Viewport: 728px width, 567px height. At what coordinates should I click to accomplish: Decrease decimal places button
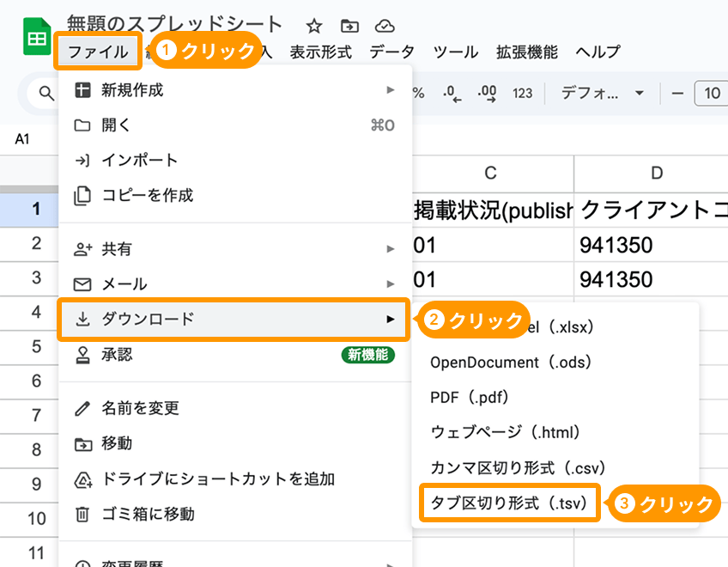pyautogui.click(x=452, y=94)
